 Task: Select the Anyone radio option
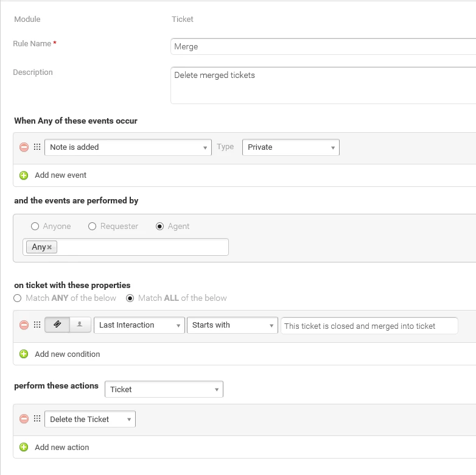click(x=35, y=227)
